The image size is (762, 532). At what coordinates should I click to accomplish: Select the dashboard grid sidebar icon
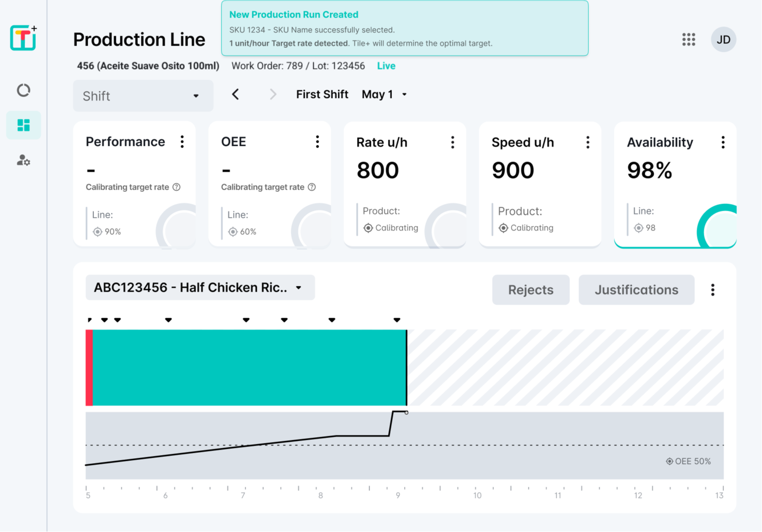(x=23, y=125)
